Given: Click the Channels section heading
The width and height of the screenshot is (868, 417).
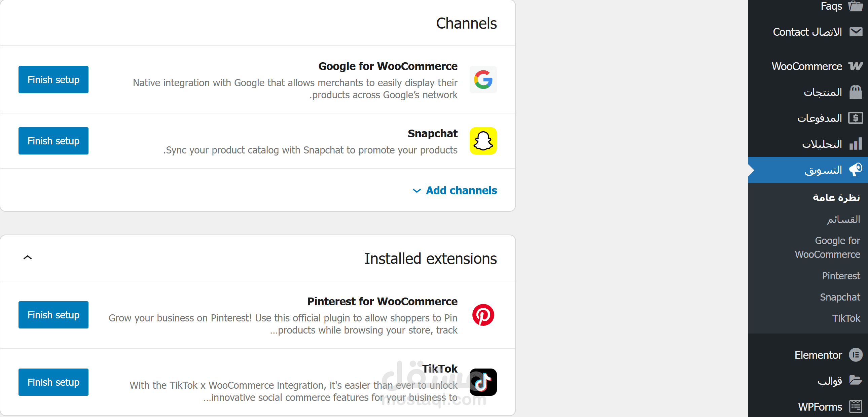Looking at the screenshot, I should 466,24.
